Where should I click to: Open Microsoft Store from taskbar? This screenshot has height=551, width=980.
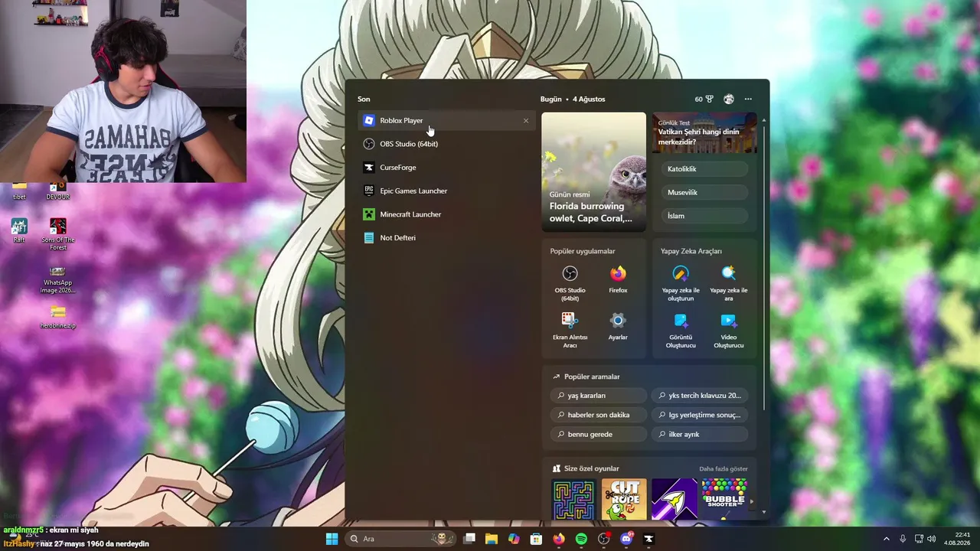[x=537, y=539]
